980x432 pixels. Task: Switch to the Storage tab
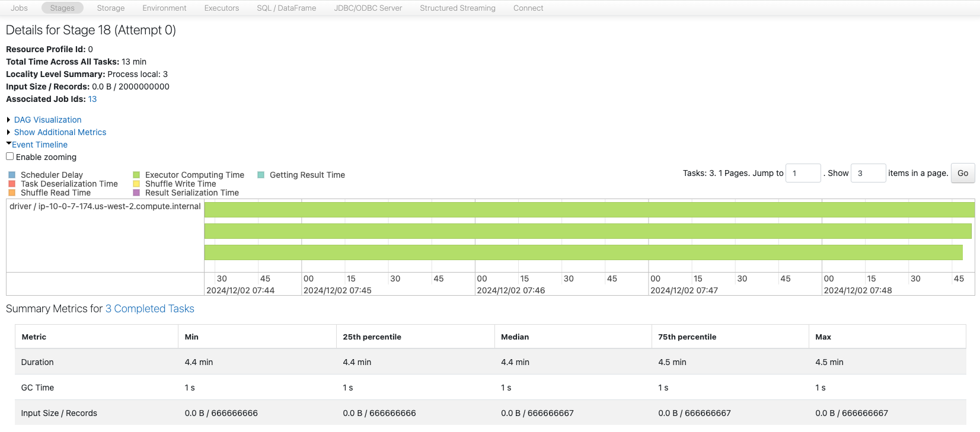(111, 8)
